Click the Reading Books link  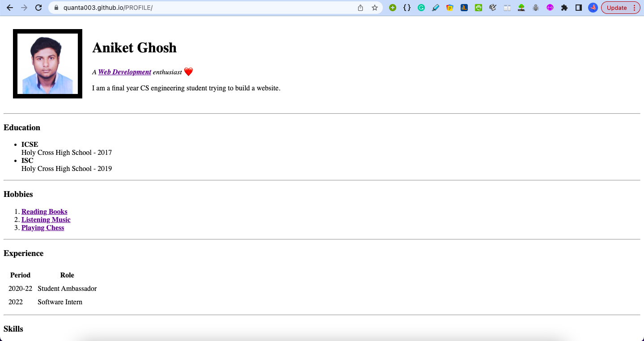pyautogui.click(x=44, y=211)
